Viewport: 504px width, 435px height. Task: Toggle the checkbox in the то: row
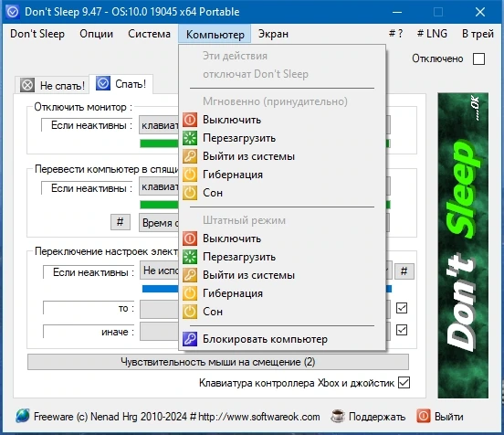402,308
